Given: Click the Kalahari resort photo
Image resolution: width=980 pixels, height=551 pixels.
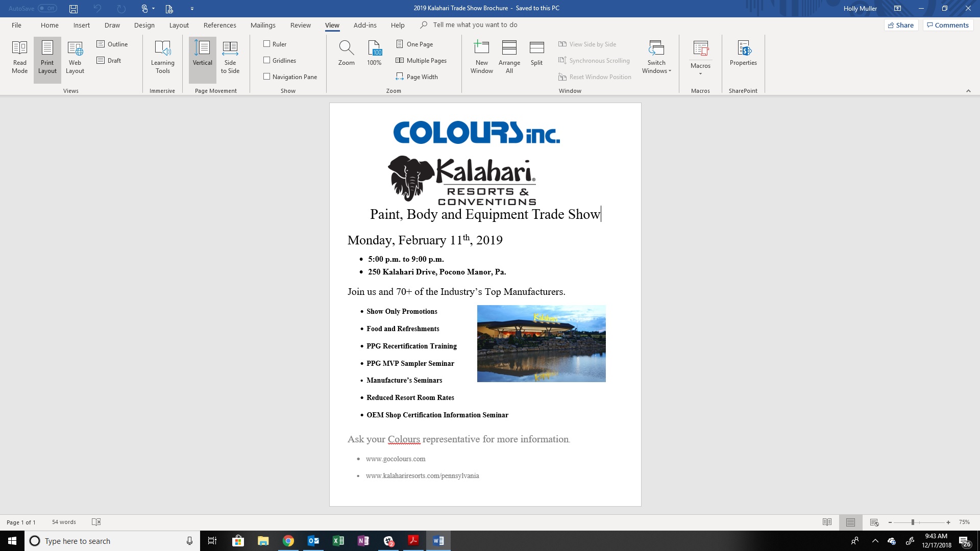Looking at the screenshot, I should click(x=541, y=343).
